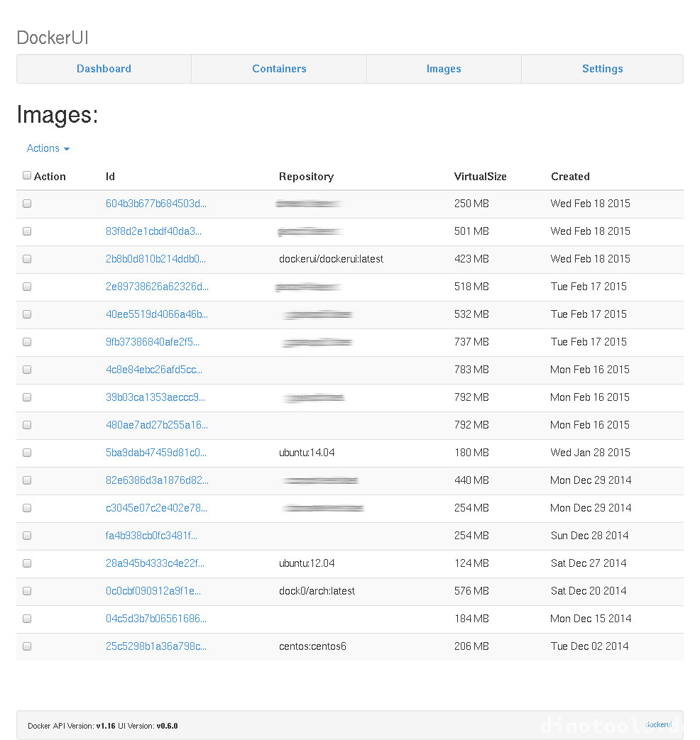Check the box for image 604b3b677b684503d
This screenshot has width=700, height=740.
click(x=27, y=204)
